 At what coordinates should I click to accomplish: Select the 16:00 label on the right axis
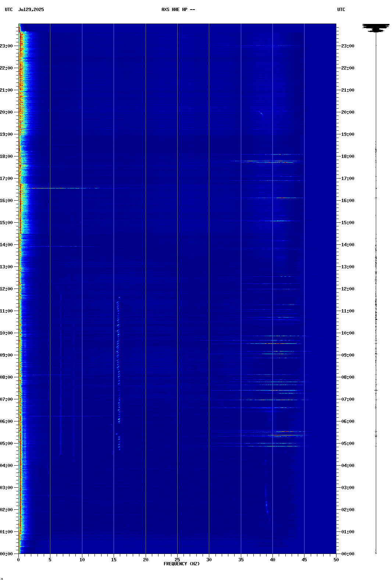[x=348, y=201]
